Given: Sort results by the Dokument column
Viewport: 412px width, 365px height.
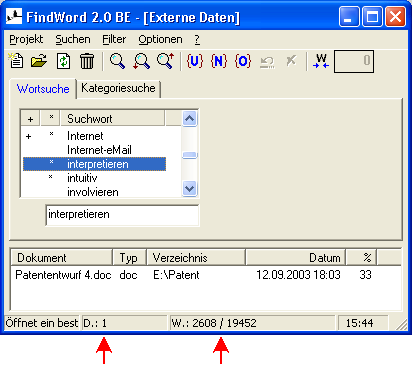Looking at the screenshot, I should pyautogui.click(x=61, y=257).
